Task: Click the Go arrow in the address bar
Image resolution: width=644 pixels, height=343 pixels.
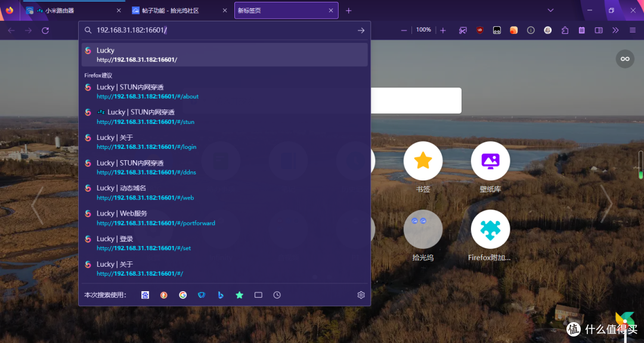Action: [x=361, y=30]
